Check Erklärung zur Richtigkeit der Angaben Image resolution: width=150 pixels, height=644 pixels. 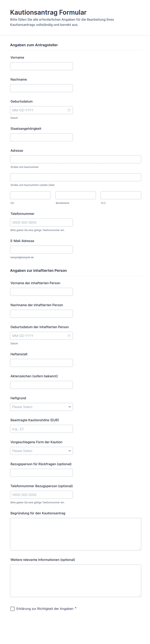[13, 609]
